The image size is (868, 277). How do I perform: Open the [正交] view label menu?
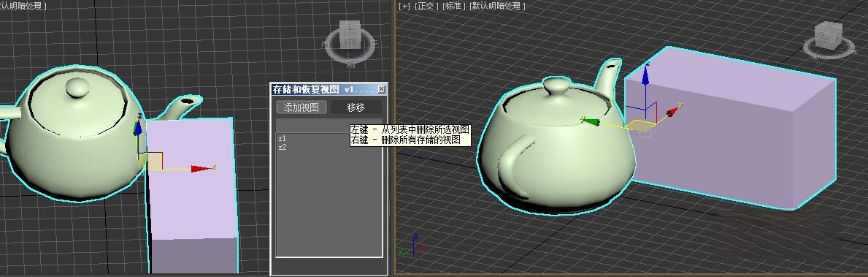[x=426, y=6]
